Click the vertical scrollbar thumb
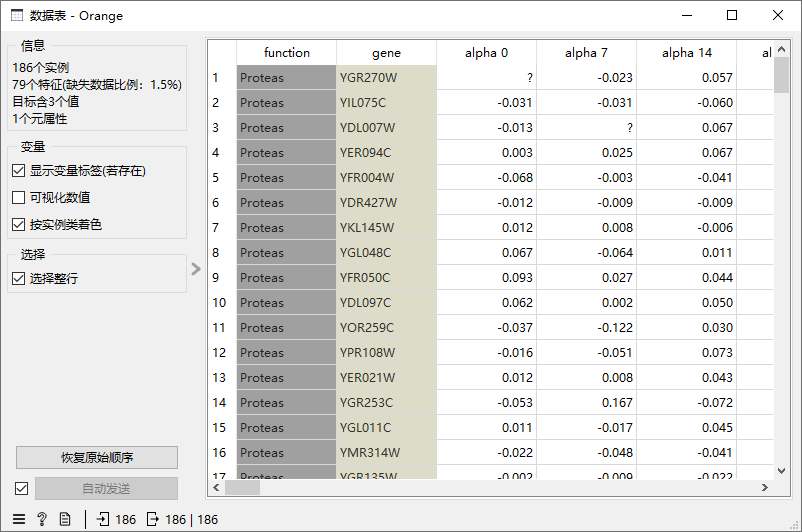 (782, 75)
